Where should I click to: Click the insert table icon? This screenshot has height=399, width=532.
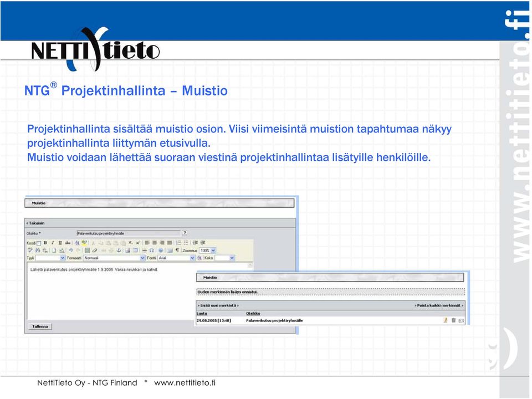[87, 250]
